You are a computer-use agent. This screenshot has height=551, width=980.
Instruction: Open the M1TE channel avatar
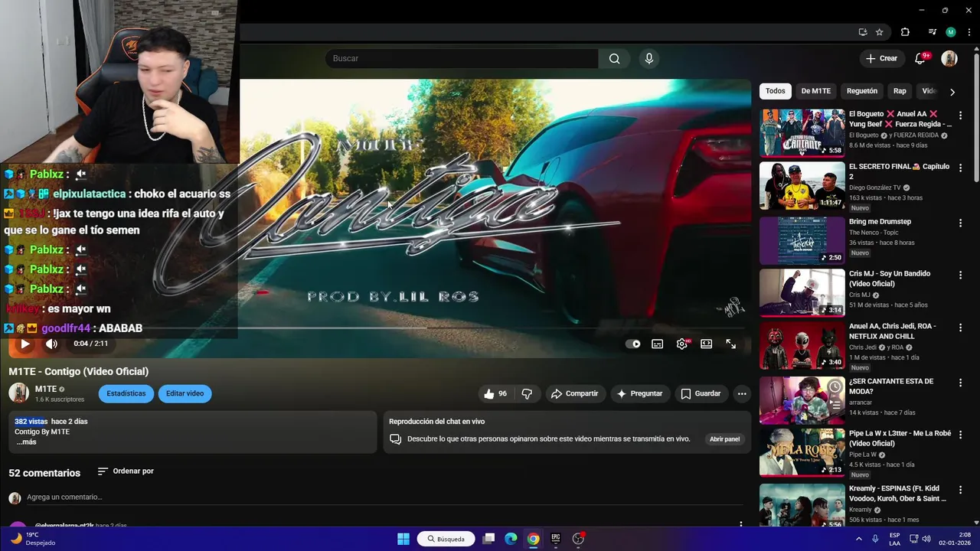pos(18,393)
